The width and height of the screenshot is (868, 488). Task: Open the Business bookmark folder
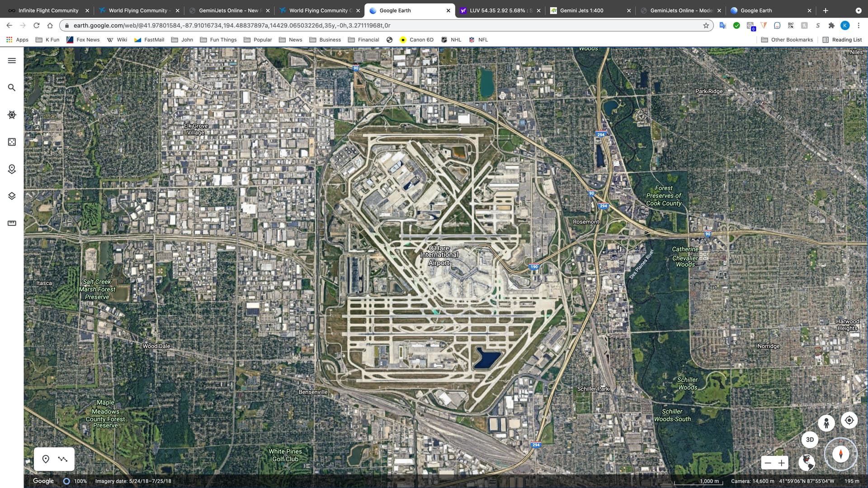(x=325, y=40)
